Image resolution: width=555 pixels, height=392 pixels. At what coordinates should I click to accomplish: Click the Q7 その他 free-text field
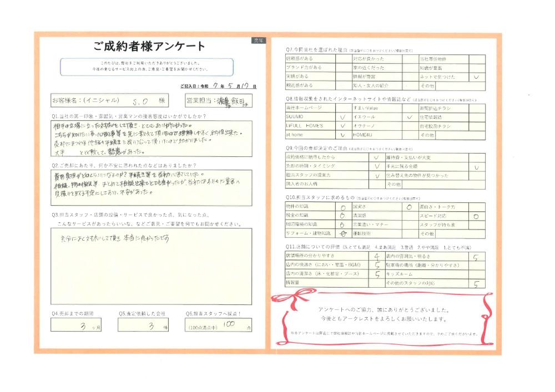coord(460,85)
